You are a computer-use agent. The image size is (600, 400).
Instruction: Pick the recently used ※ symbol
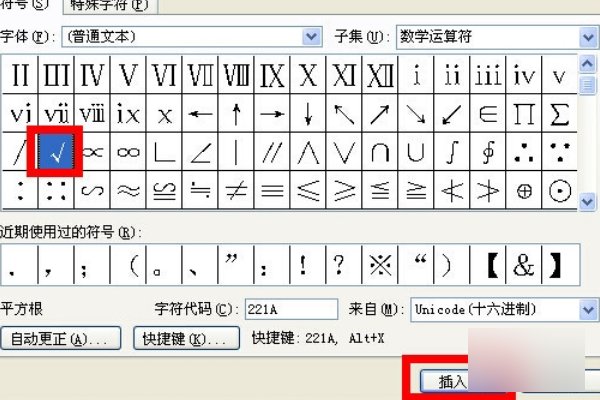pos(380,264)
